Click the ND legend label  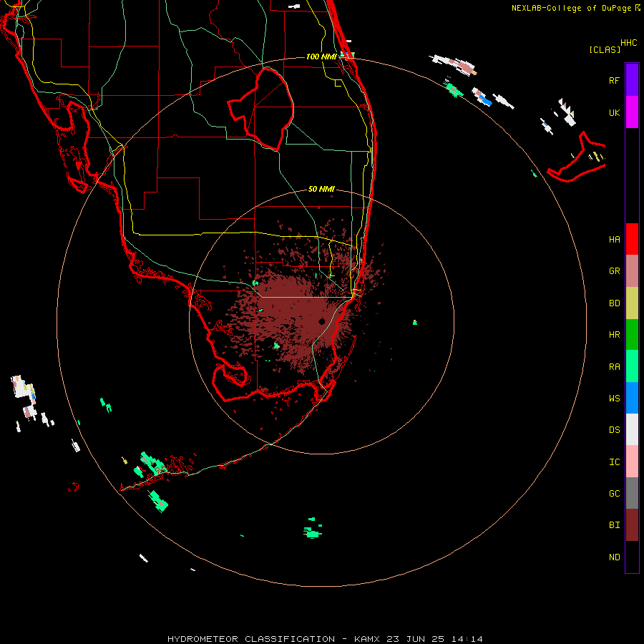tap(614, 557)
